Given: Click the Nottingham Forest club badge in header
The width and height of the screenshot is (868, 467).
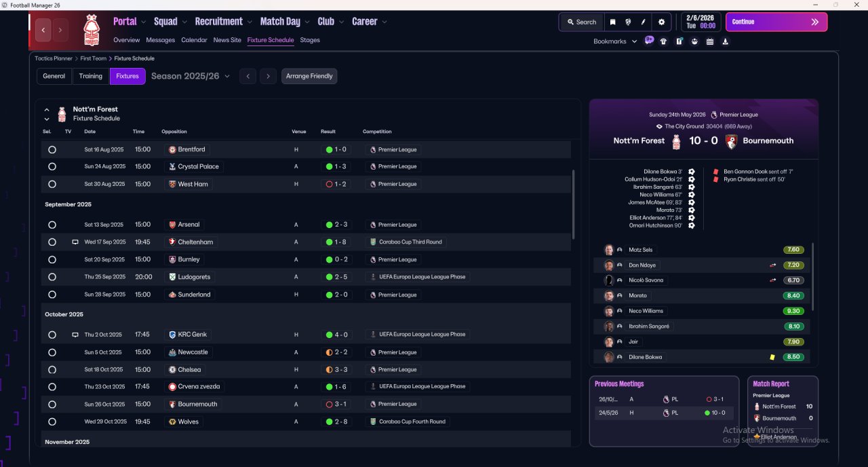Looking at the screenshot, I should click(91, 31).
